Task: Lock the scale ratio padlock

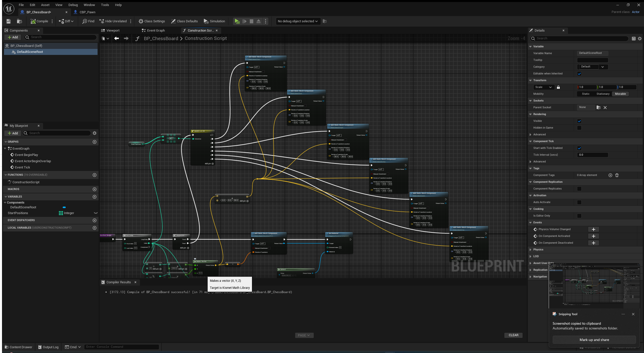Action: (x=558, y=87)
